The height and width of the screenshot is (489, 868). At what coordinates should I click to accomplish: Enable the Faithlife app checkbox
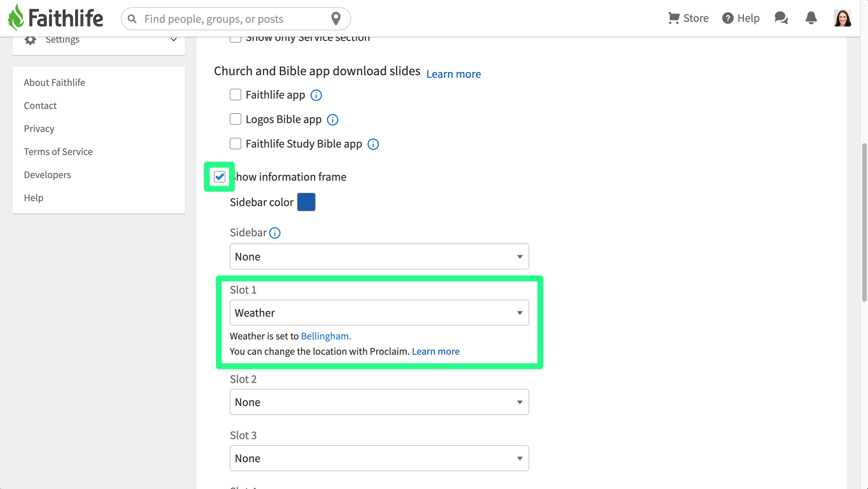coord(235,95)
